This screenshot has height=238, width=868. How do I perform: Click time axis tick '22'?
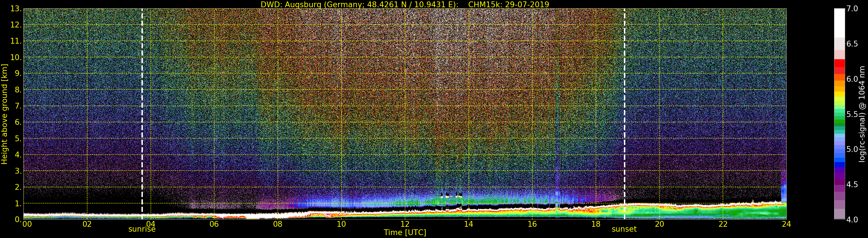click(x=723, y=224)
